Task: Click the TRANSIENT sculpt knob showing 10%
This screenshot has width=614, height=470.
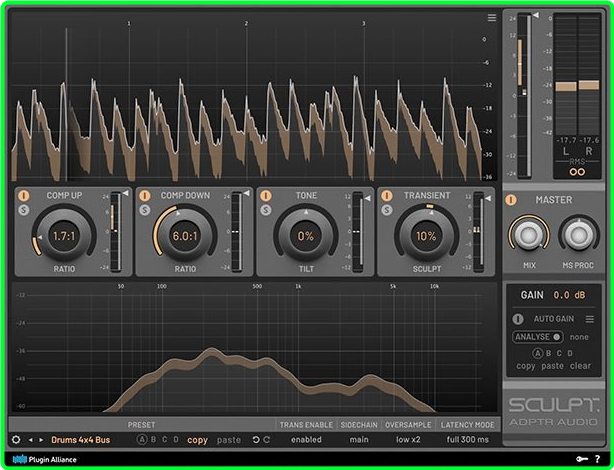Action: 426,236
